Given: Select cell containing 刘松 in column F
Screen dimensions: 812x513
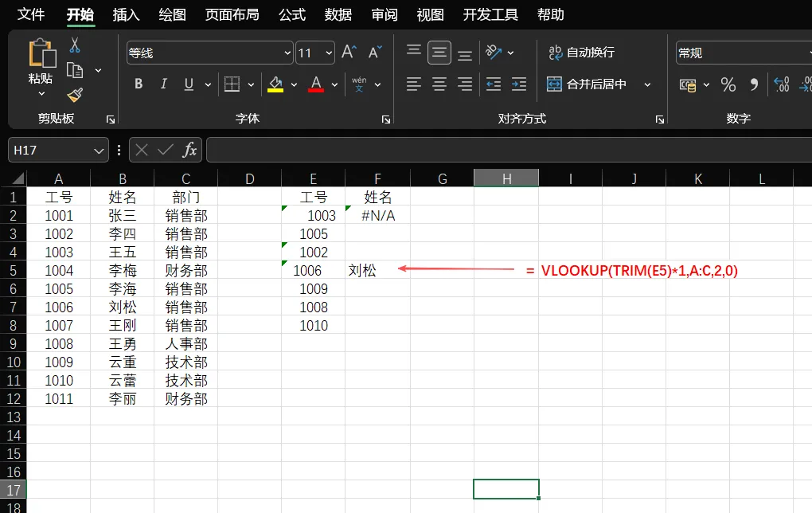Looking at the screenshot, I should click(377, 271).
